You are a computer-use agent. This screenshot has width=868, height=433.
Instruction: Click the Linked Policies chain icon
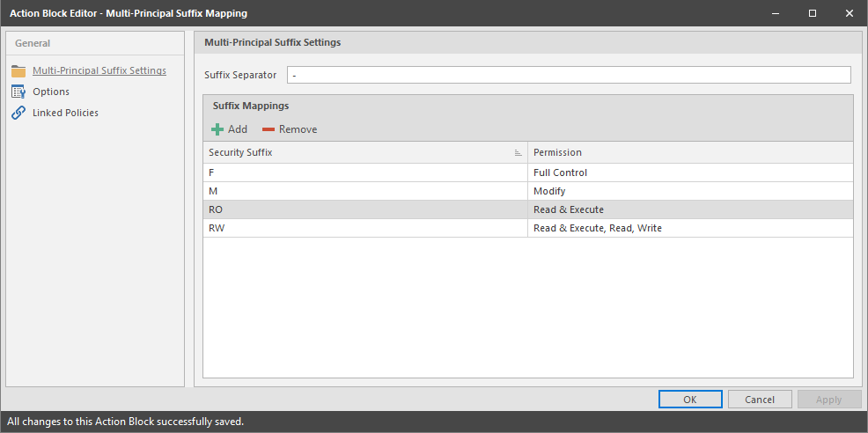coord(18,113)
